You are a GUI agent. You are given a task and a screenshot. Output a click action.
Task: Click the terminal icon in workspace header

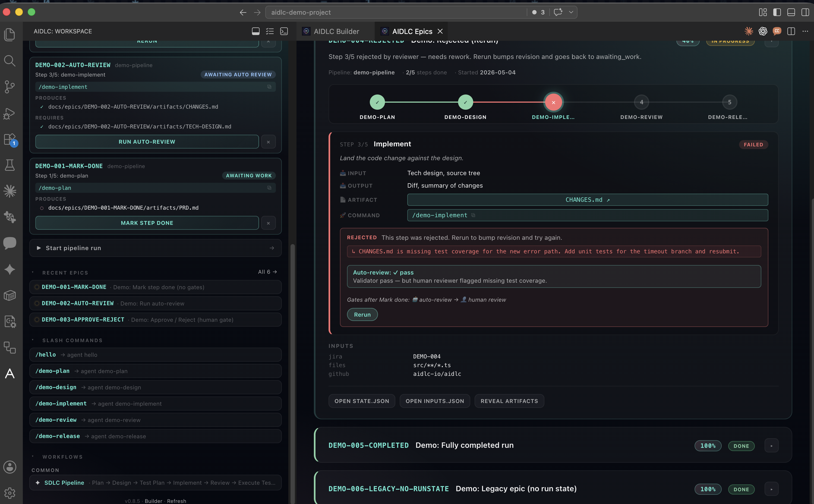(x=284, y=31)
